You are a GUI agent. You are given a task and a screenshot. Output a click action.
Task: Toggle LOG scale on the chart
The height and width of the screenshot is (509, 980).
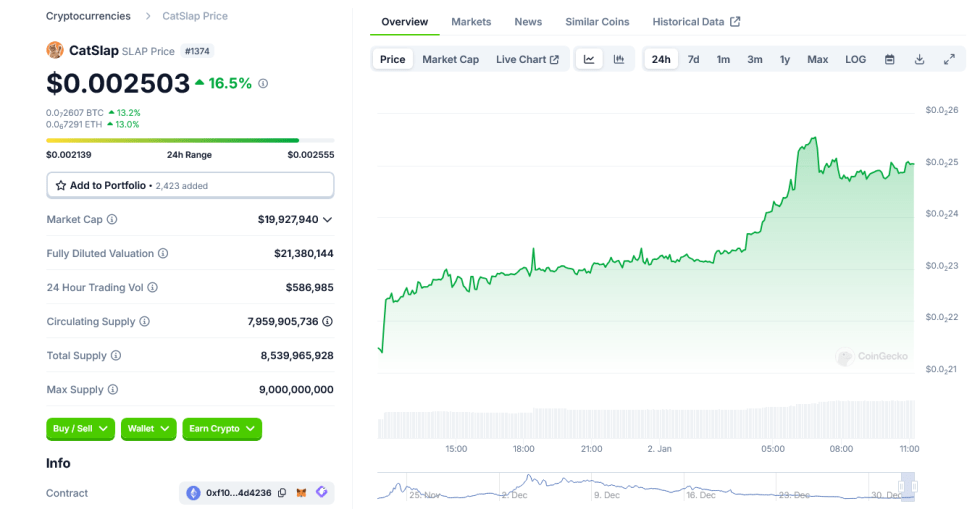point(855,60)
